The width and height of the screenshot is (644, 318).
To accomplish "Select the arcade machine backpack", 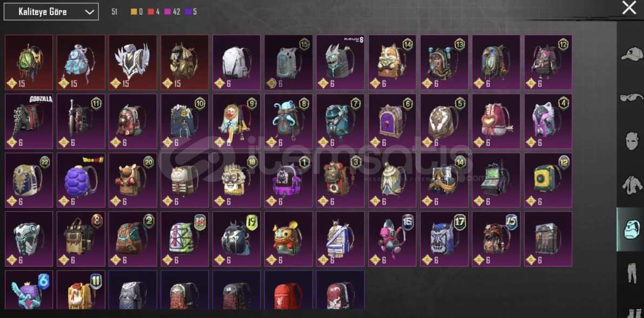I will pos(496,180).
